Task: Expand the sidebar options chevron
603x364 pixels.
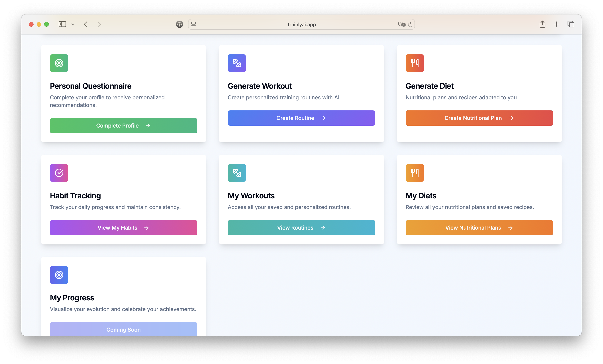Action: [x=73, y=24]
